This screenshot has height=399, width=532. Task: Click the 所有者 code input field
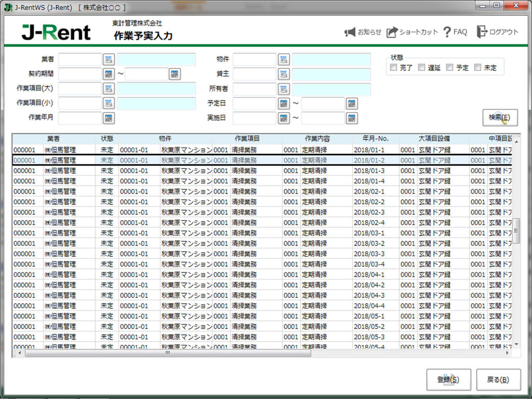pos(255,89)
